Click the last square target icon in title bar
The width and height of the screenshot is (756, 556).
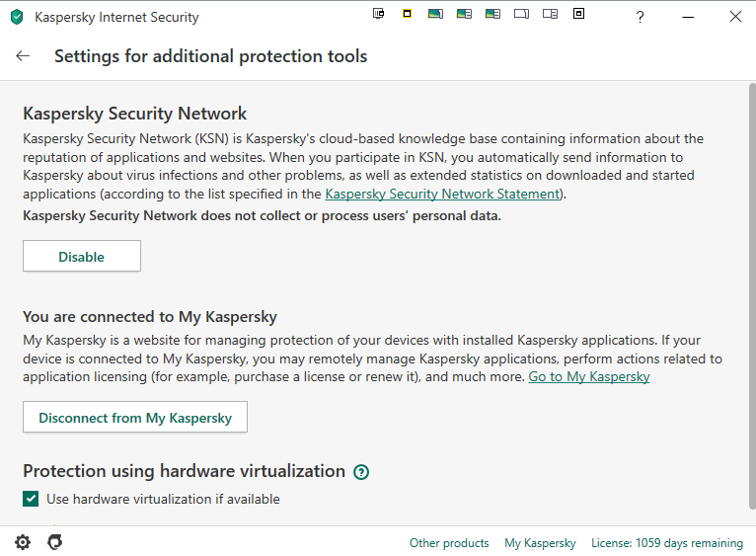[578, 14]
